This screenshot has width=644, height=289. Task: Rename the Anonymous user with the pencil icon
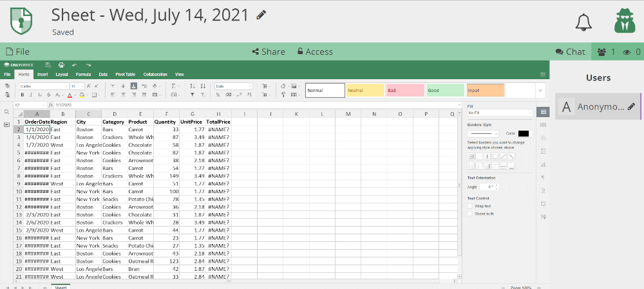[x=631, y=106]
